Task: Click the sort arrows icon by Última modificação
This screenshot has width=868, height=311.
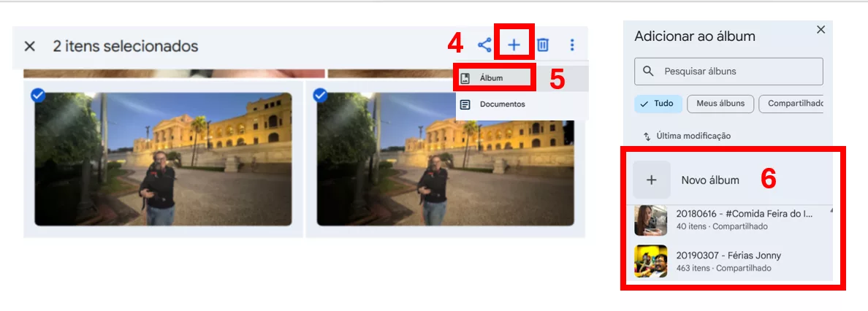Action: (647, 136)
